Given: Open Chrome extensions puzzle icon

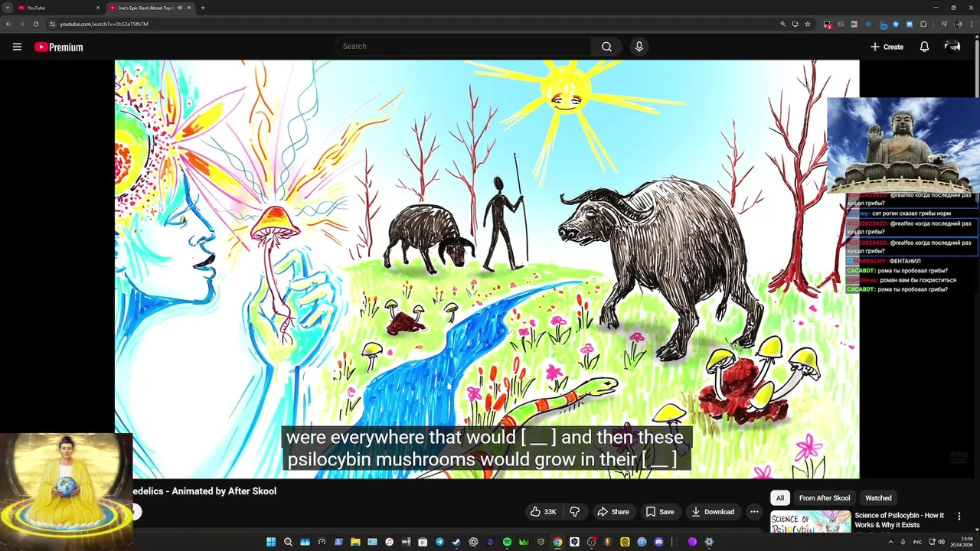Looking at the screenshot, I should (923, 24).
